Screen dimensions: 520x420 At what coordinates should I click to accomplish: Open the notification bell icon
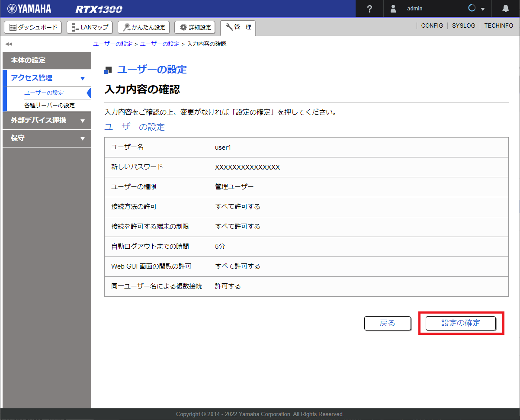click(x=505, y=8)
